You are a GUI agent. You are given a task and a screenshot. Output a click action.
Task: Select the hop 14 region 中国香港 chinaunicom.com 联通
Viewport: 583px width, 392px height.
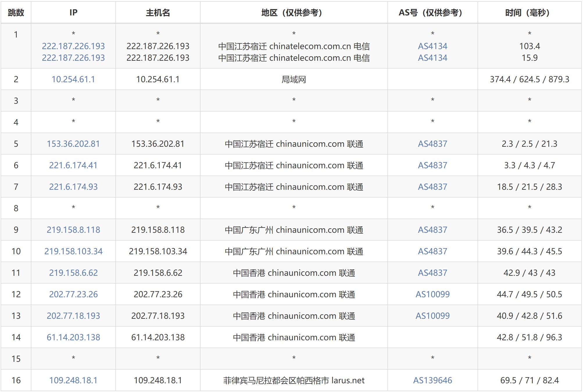[x=294, y=337]
